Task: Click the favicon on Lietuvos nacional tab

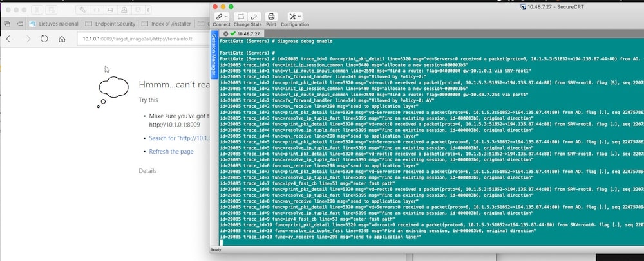Action: pyautogui.click(x=33, y=24)
